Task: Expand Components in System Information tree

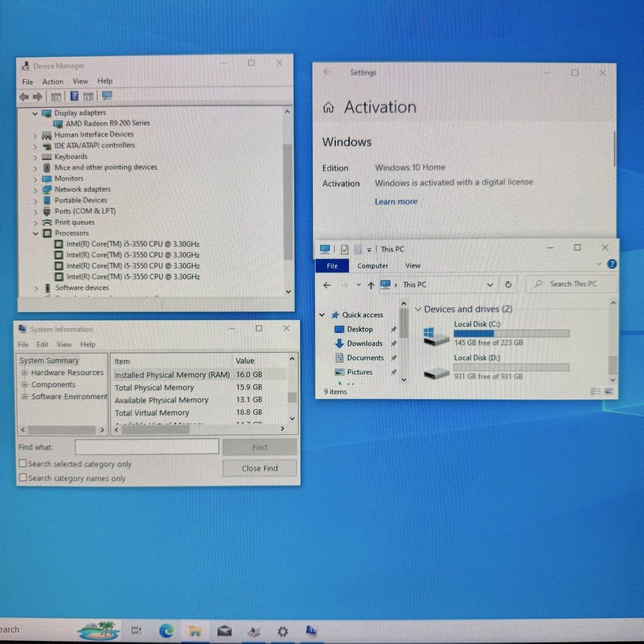Action: [x=24, y=385]
